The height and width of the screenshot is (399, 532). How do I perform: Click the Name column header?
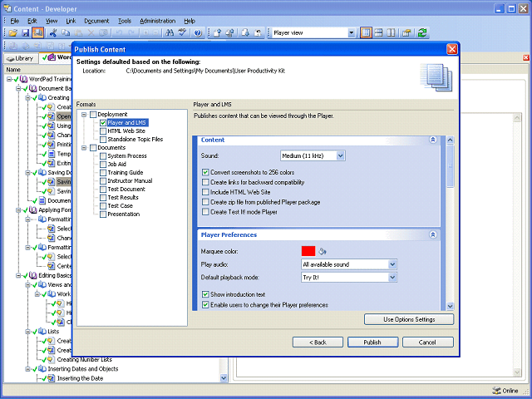pyautogui.click(x=13, y=70)
